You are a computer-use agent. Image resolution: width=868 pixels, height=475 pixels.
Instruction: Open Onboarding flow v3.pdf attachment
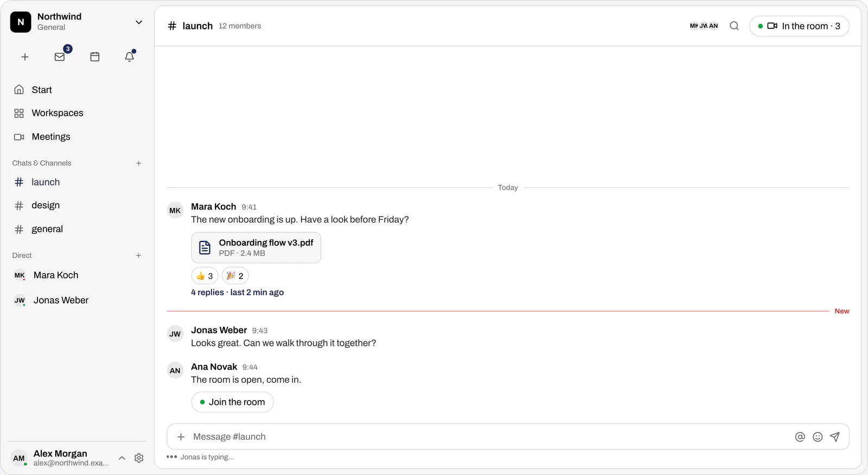(x=256, y=248)
